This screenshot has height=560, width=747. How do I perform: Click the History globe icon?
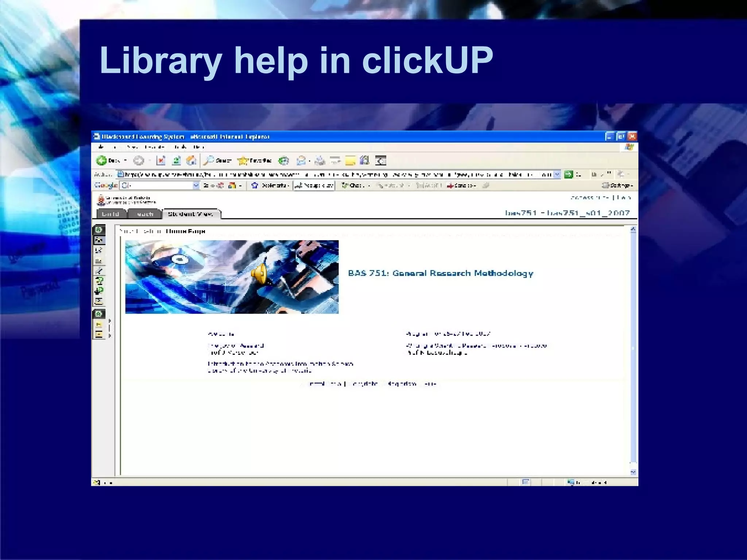283,160
